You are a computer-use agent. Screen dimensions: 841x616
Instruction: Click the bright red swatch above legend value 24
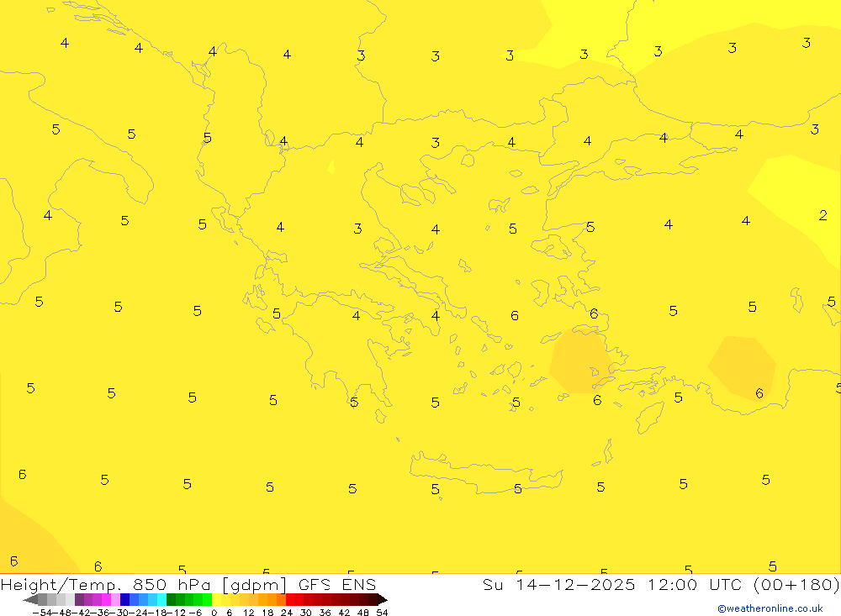(290, 599)
